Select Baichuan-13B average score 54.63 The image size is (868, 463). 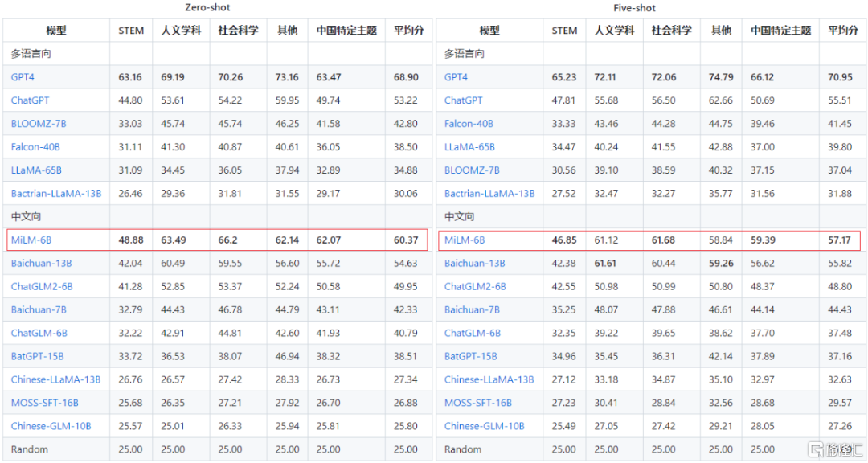(406, 263)
